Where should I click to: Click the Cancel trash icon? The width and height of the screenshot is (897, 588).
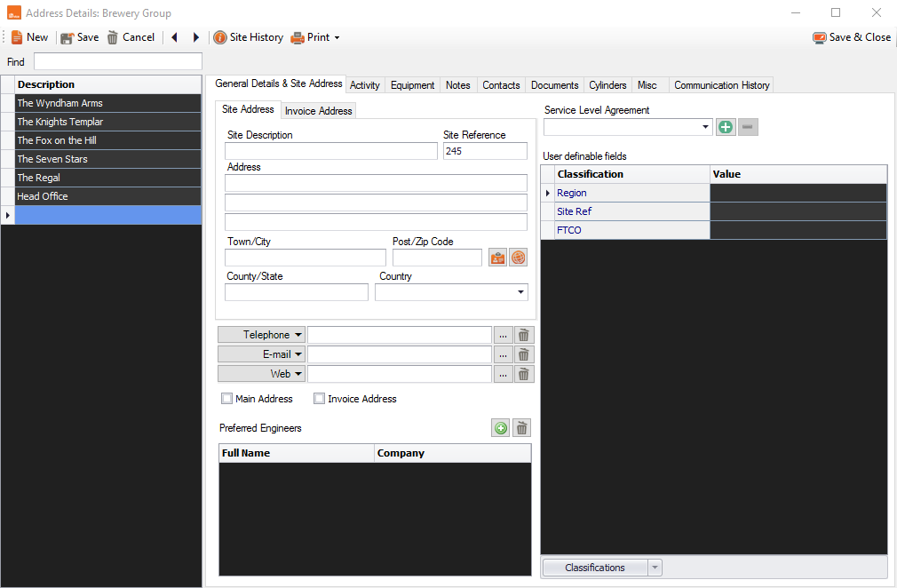point(113,38)
